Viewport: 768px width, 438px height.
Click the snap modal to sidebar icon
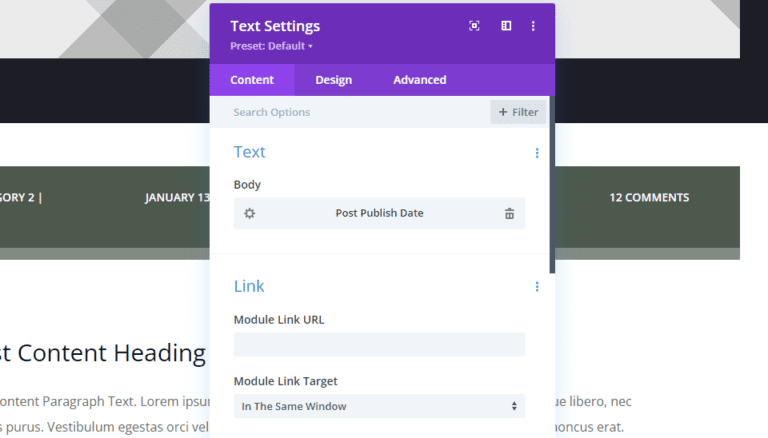click(x=506, y=26)
